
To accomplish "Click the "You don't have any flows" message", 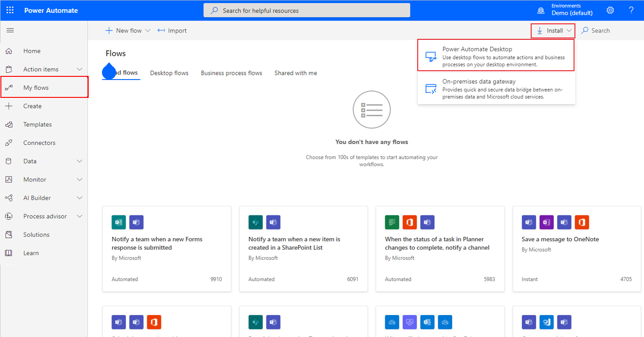I will [372, 142].
